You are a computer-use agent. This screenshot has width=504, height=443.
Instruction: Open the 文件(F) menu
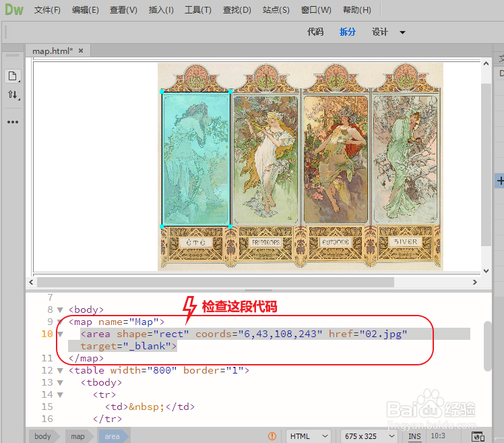pyautogui.click(x=47, y=10)
